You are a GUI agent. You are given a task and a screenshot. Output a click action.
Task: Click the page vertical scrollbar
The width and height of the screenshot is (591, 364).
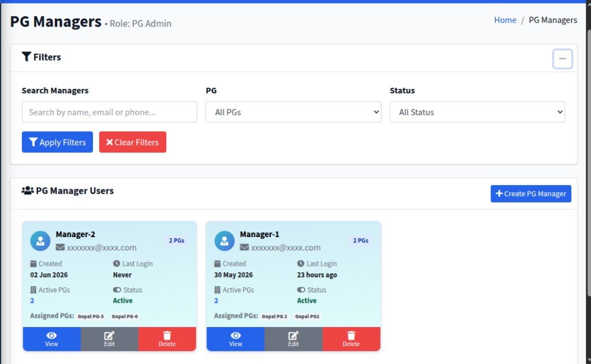click(x=588, y=162)
